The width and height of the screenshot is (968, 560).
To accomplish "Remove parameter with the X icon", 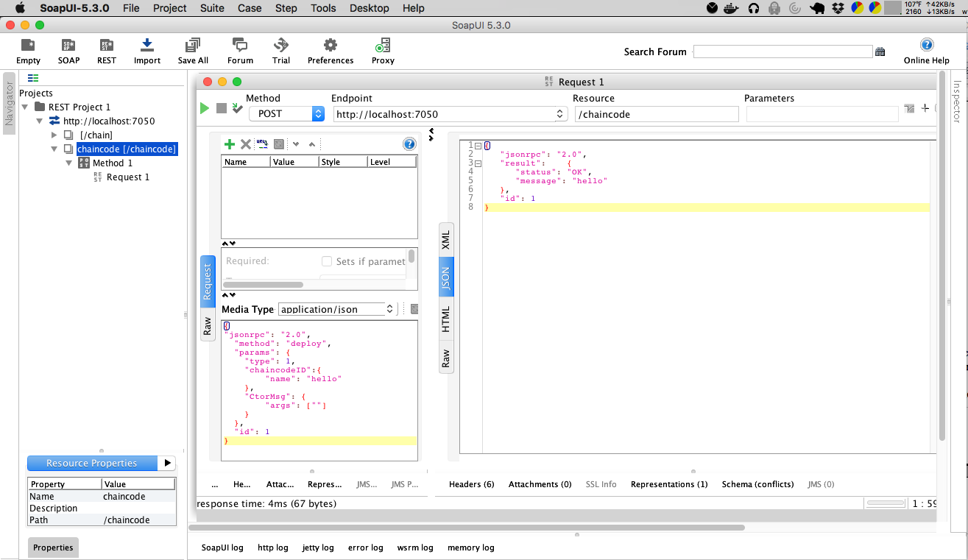I will pos(246,144).
